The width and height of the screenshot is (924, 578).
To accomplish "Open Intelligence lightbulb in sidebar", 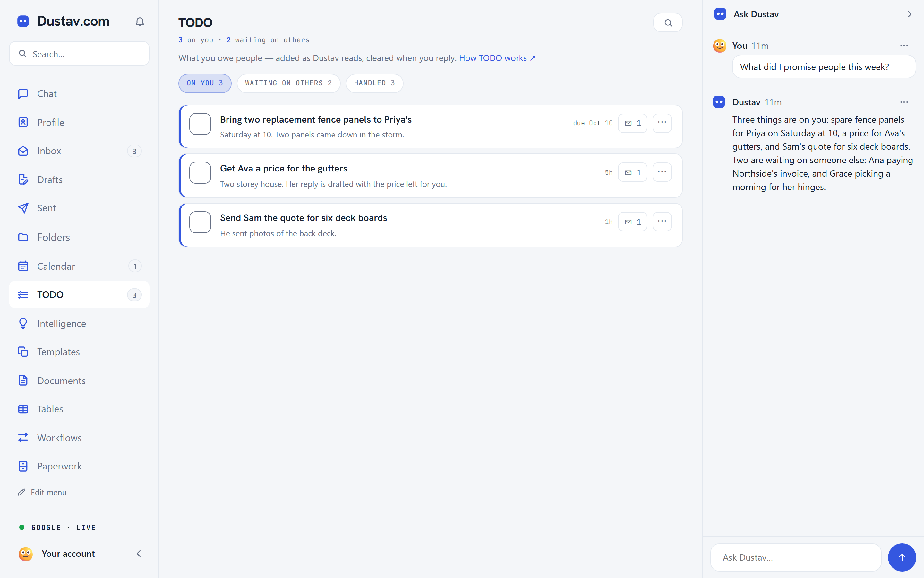I will pos(79,323).
